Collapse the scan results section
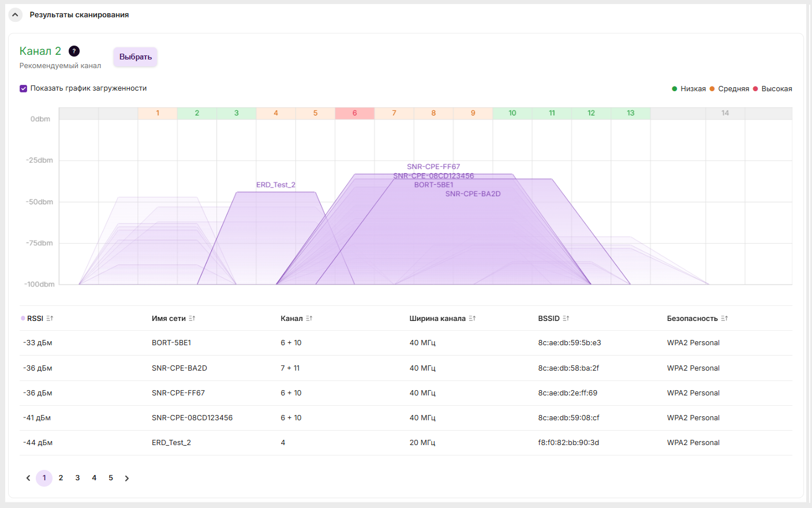This screenshot has width=812, height=508. pos(15,15)
